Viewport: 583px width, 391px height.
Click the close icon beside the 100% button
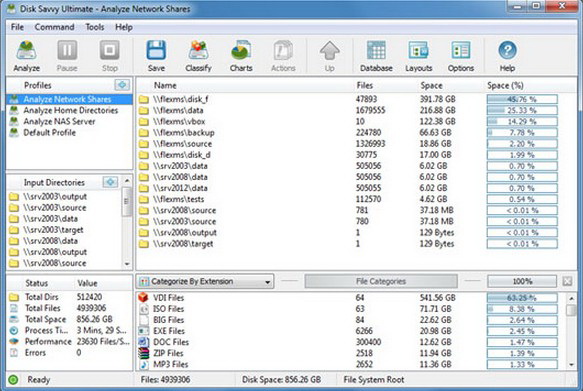coord(567,281)
